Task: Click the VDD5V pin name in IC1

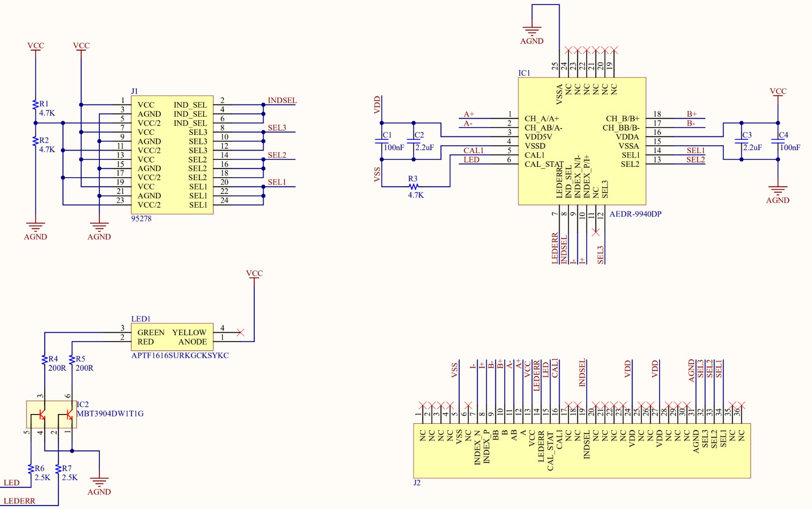Action: pyautogui.click(x=538, y=137)
